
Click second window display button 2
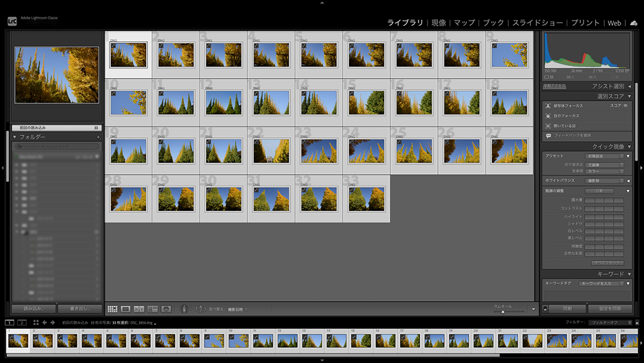[22, 323]
